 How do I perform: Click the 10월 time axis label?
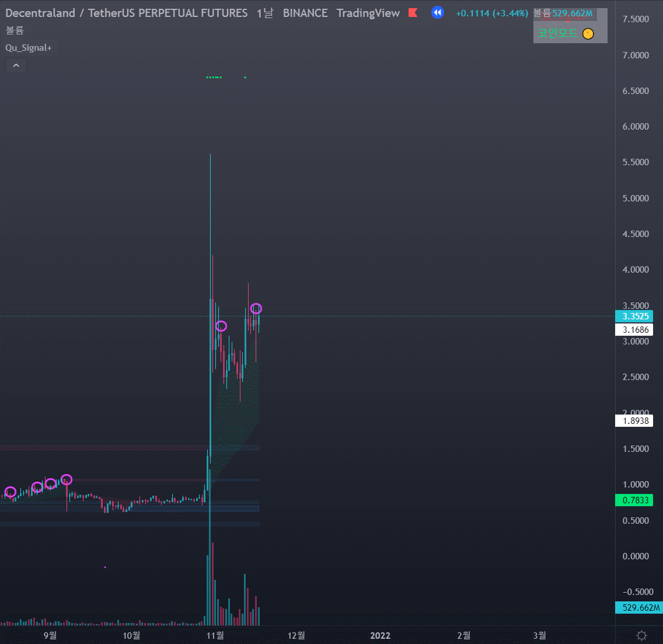point(131,635)
